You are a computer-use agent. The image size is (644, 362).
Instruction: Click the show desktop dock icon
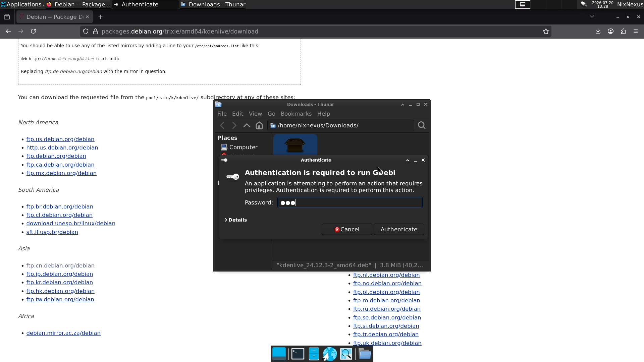(x=279, y=354)
